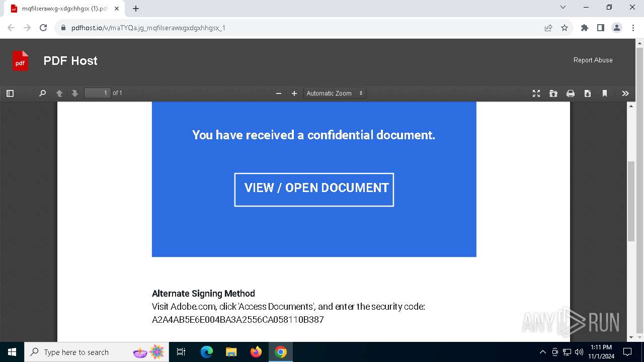The height and width of the screenshot is (362, 644).
Task: Download the PDF file
Action: coord(588,94)
